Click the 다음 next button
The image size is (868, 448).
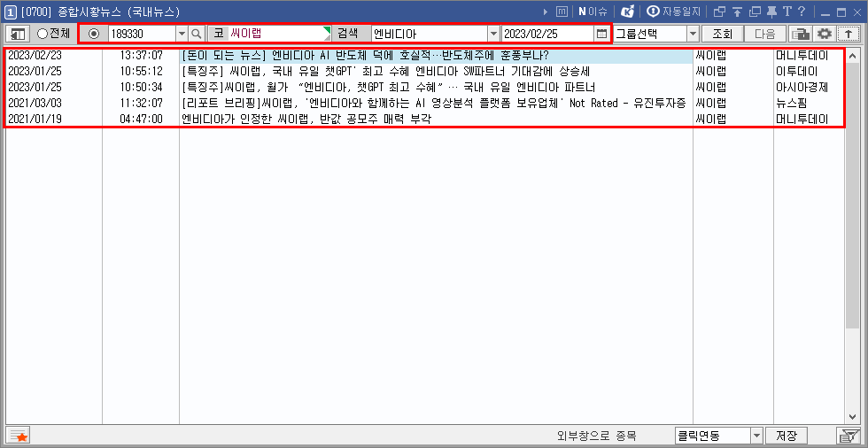[765, 34]
